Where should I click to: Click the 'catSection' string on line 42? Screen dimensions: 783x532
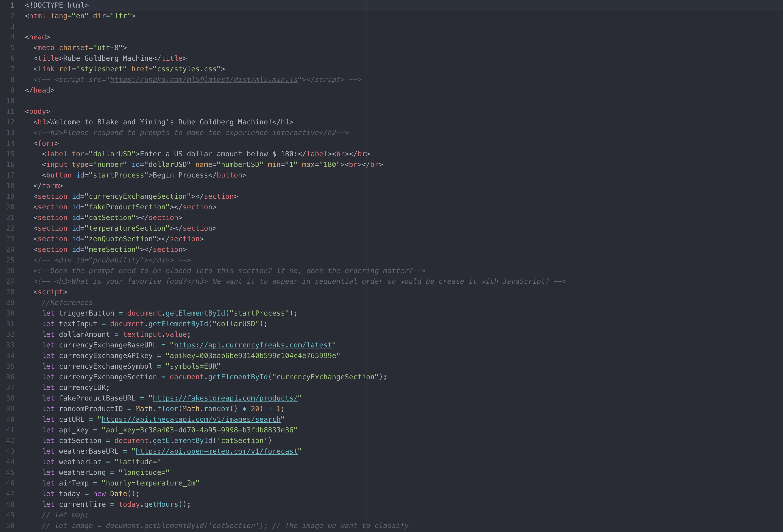[242, 440]
